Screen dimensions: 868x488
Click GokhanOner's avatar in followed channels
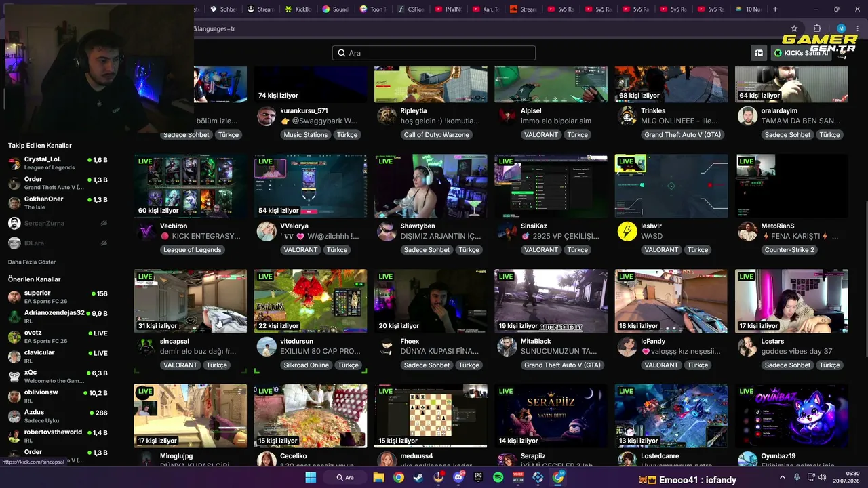(14, 203)
